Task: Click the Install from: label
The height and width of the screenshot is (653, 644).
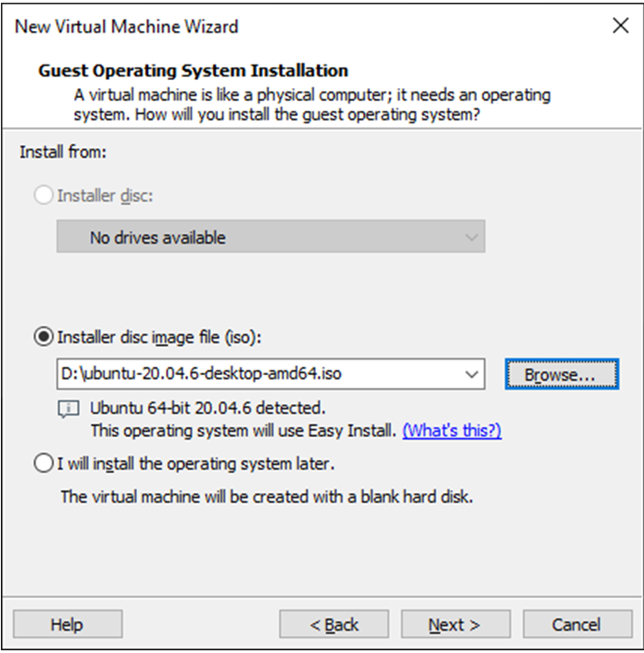Action: point(64,152)
